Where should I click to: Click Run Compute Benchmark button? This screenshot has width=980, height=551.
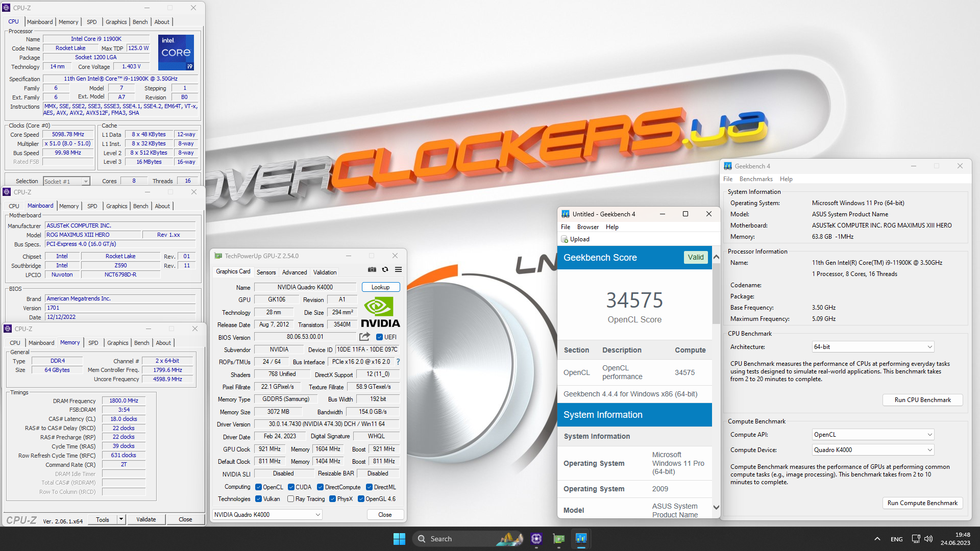click(922, 503)
